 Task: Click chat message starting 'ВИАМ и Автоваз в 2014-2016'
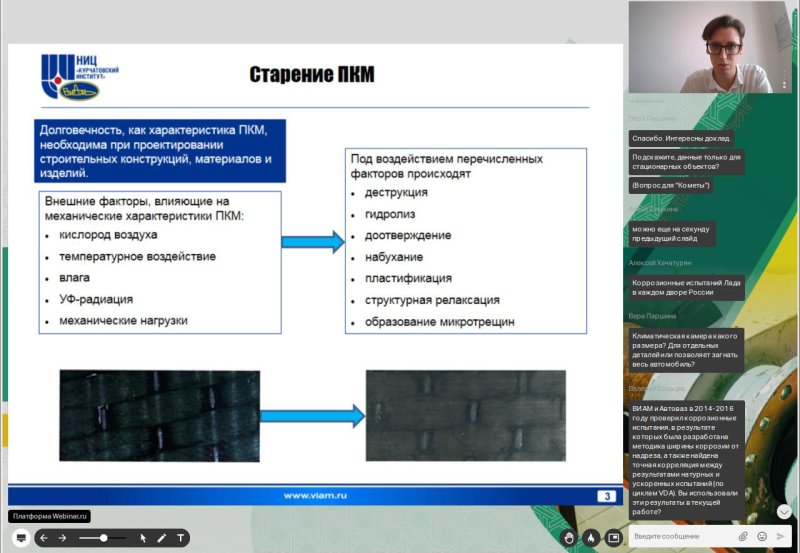click(686, 460)
